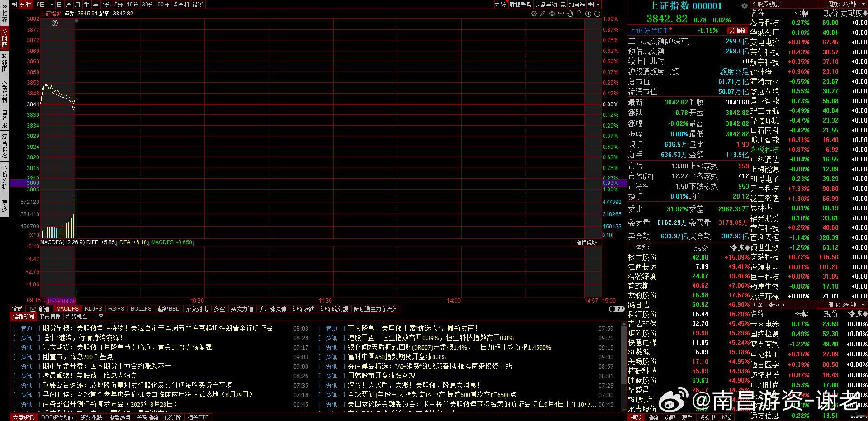Screen dimensions: 868x421
Task: Switch to 周 weekly period
Action: (x=68, y=5)
